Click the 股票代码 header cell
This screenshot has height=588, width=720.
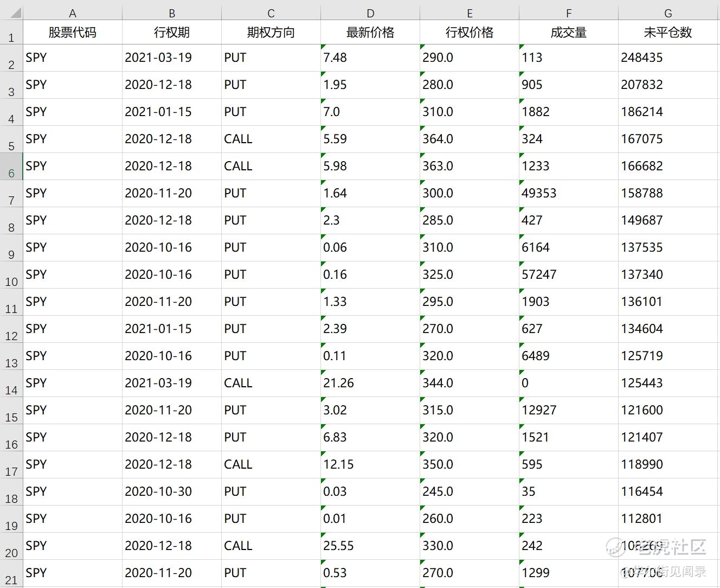[x=73, y=33]
